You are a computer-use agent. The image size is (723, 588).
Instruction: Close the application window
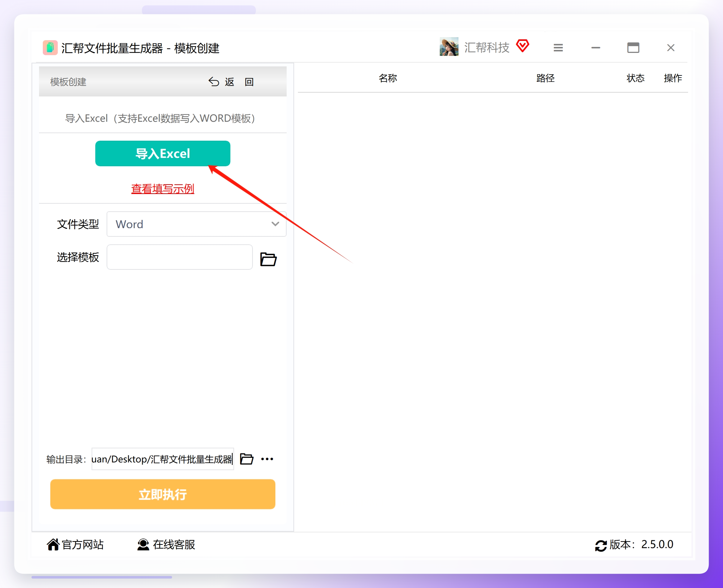click(x=670, y=48)
